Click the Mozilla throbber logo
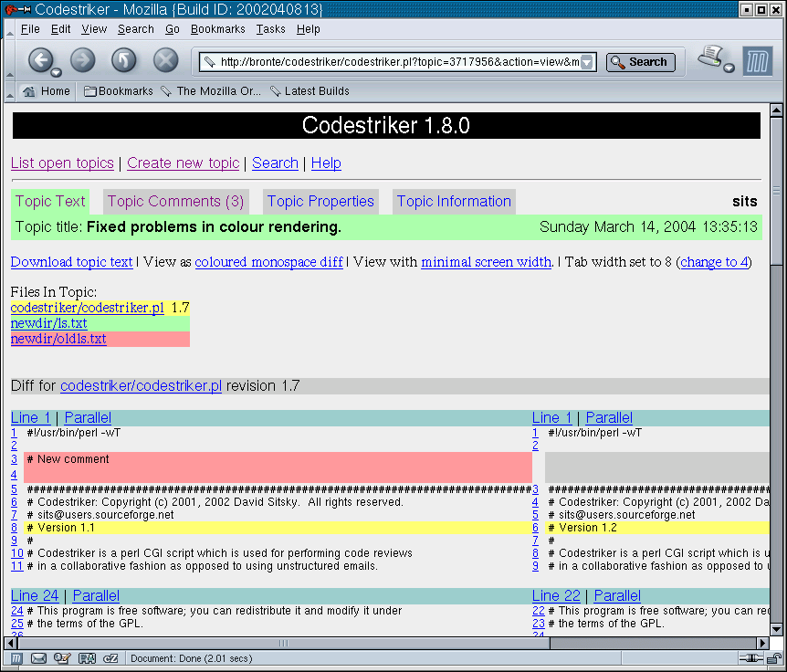Viewport: 787px width, 672px height. point(757,62)
